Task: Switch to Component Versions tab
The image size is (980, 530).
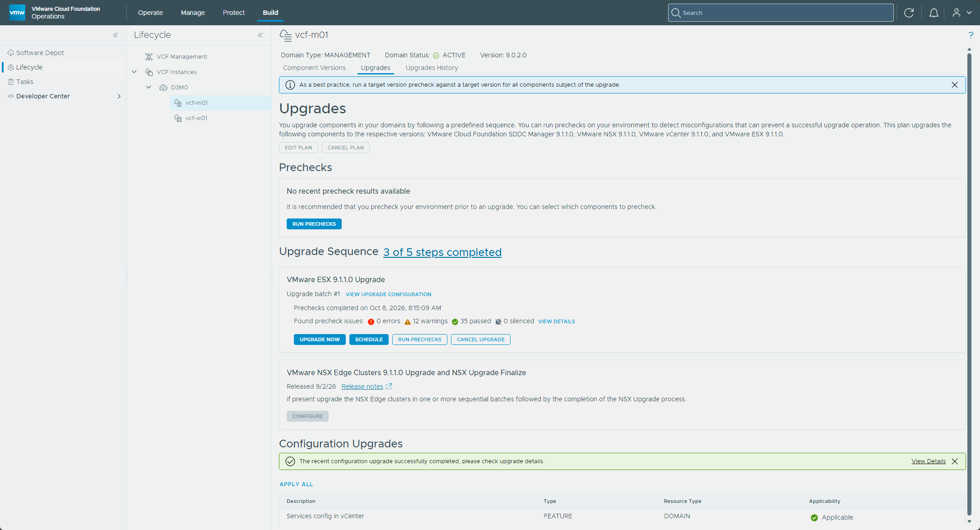Action: coord(314,68)
